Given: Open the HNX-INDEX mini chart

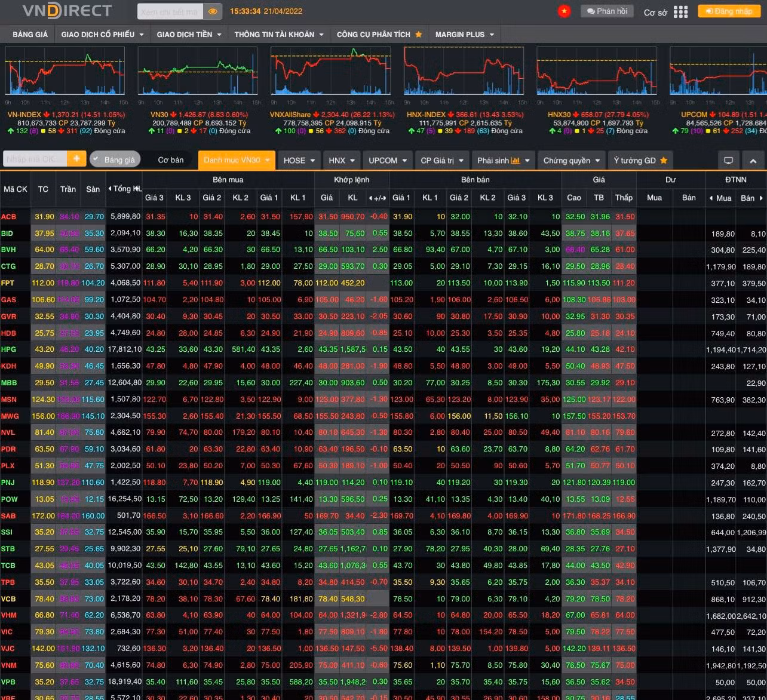Looking at the screenshot, I should [x=464, y=71].
